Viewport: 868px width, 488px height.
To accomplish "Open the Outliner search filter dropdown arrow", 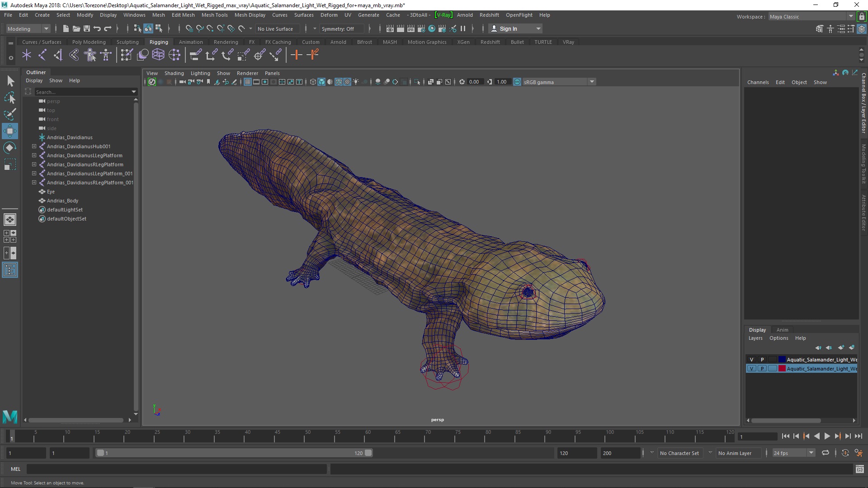I will pyautogui.click(x=134, y=92).
